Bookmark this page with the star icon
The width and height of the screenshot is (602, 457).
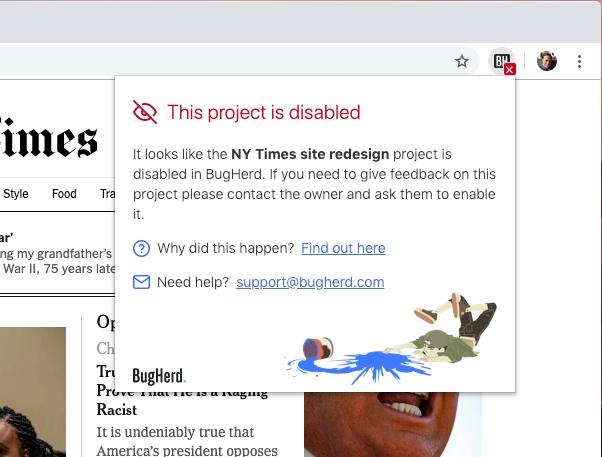point(462,61)
